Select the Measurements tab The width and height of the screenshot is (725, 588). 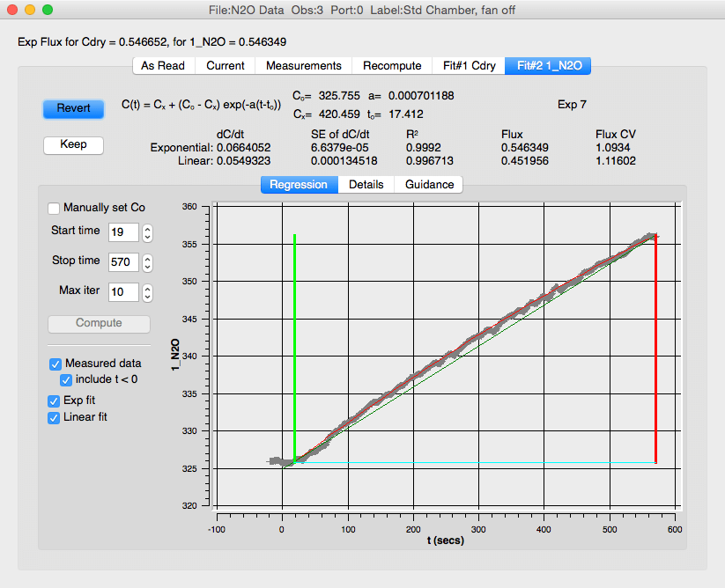pyautogui.click(x=303, y=66)
